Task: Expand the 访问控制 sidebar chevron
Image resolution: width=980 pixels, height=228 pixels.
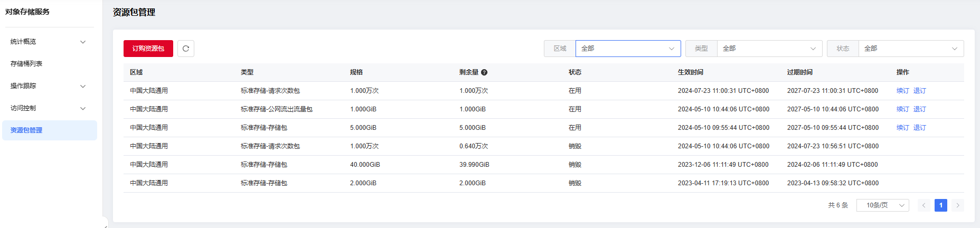Action: coord(83,109)
